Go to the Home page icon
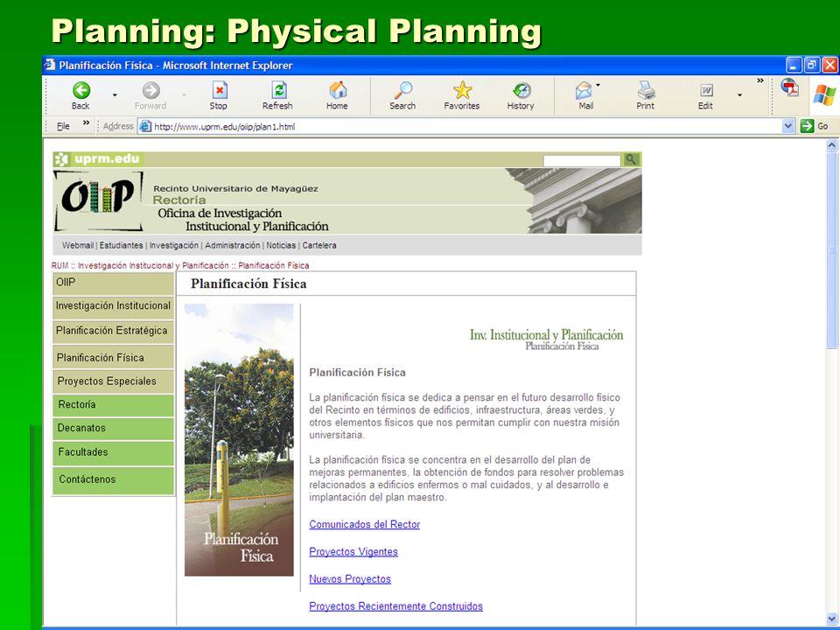This screenshot has width=840, height=630. pos(338,90)
